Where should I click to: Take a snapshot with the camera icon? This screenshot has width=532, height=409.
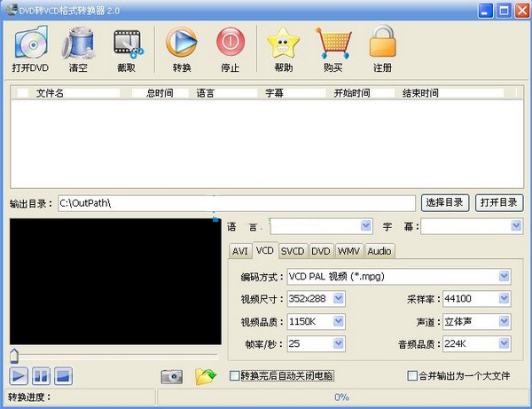[172, 376]
